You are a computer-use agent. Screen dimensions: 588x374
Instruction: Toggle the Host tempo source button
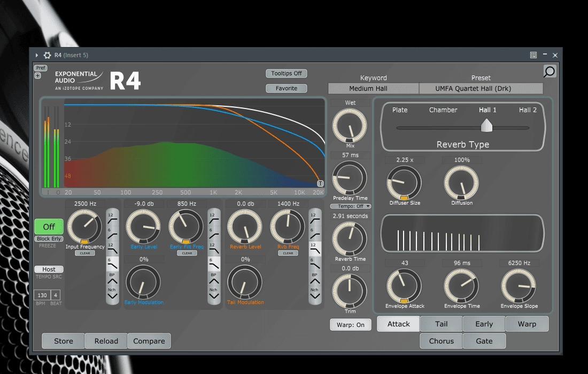(x=49, y=269)
